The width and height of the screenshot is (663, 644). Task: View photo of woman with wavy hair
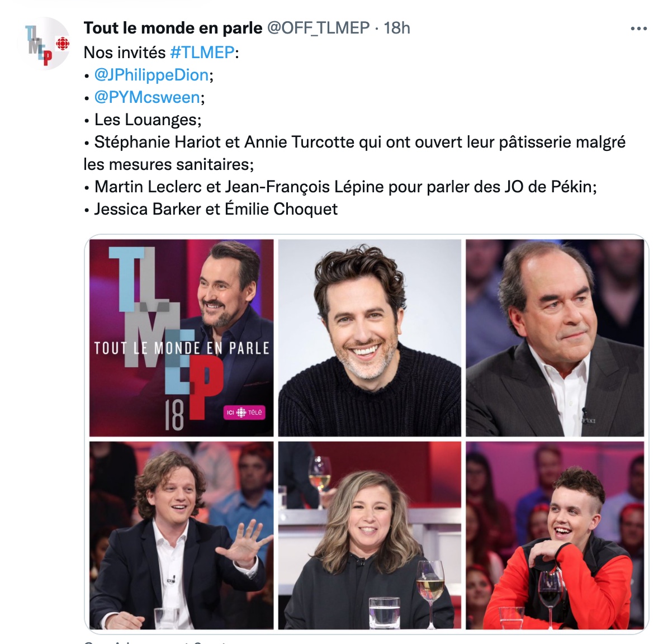click(370, 536)
